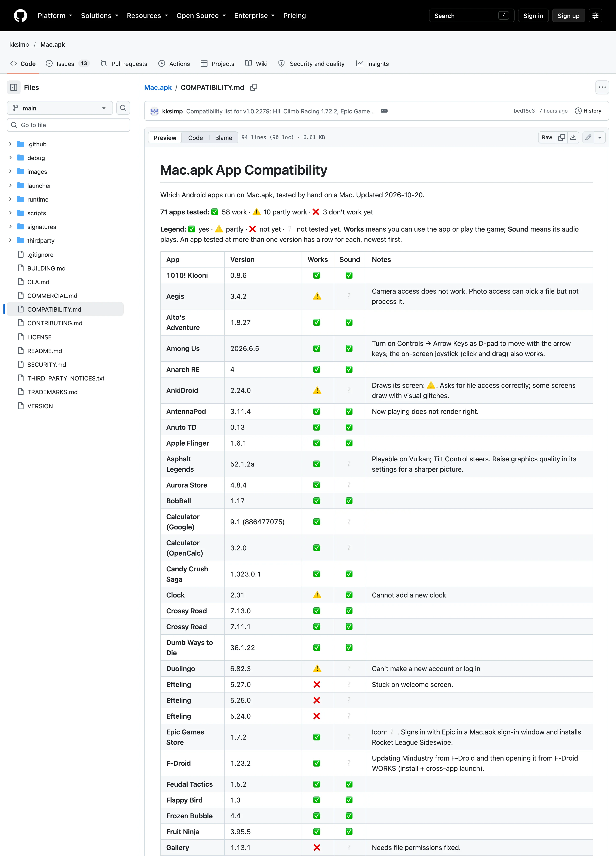Switch to Insights tab

click(372, 64)
